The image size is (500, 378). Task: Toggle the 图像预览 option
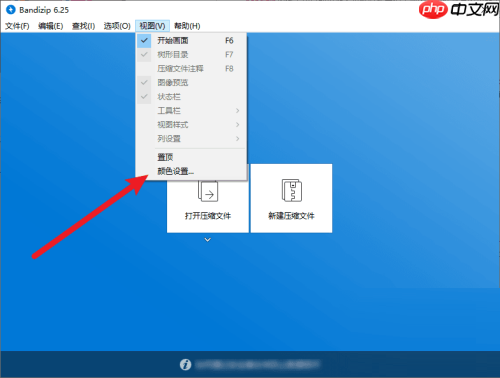(x=191, y=83)
